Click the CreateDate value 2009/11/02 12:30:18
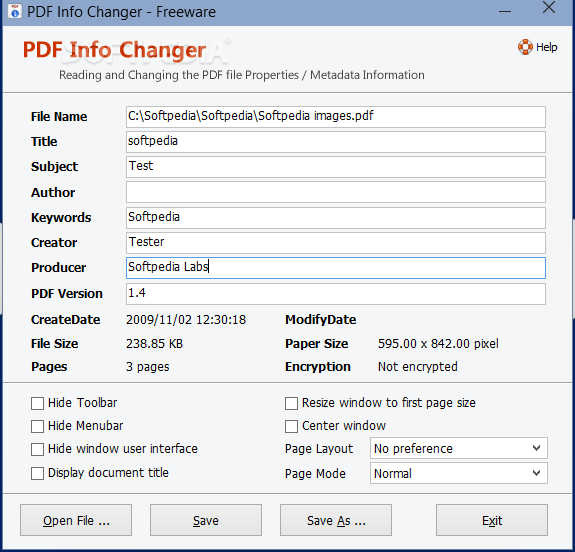 (186, 320)
